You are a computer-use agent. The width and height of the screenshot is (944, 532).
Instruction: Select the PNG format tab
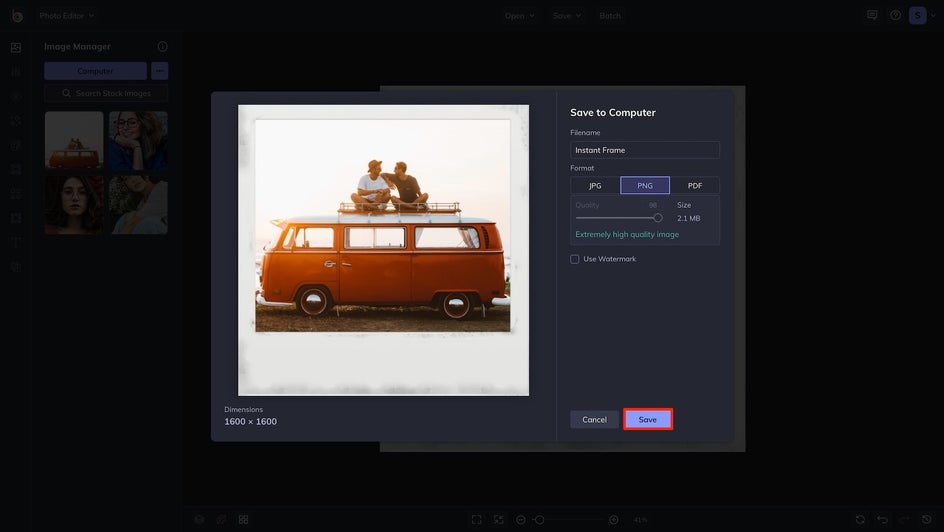645,185
